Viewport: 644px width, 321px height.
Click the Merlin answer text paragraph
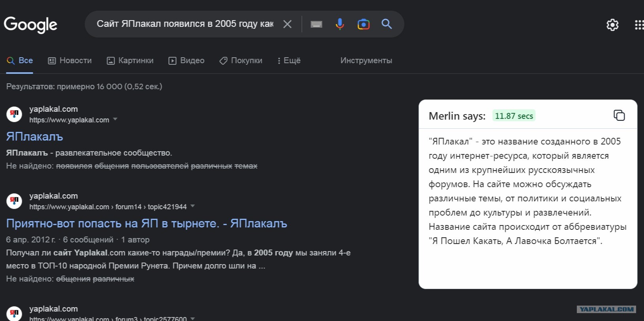click(527, 191)
